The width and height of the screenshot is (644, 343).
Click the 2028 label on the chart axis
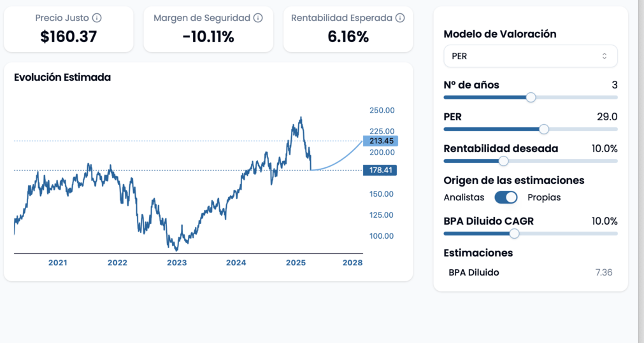coord(352,263)
